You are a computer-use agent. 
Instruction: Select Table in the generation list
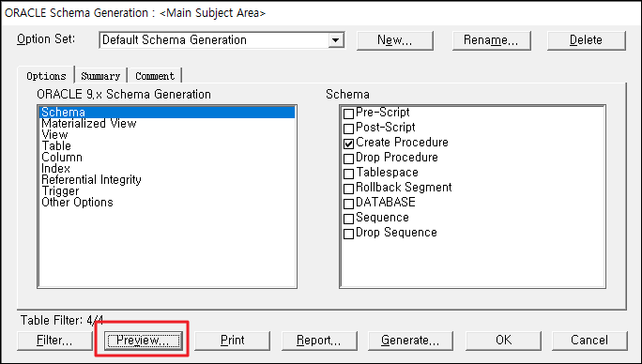pos(167,145)
